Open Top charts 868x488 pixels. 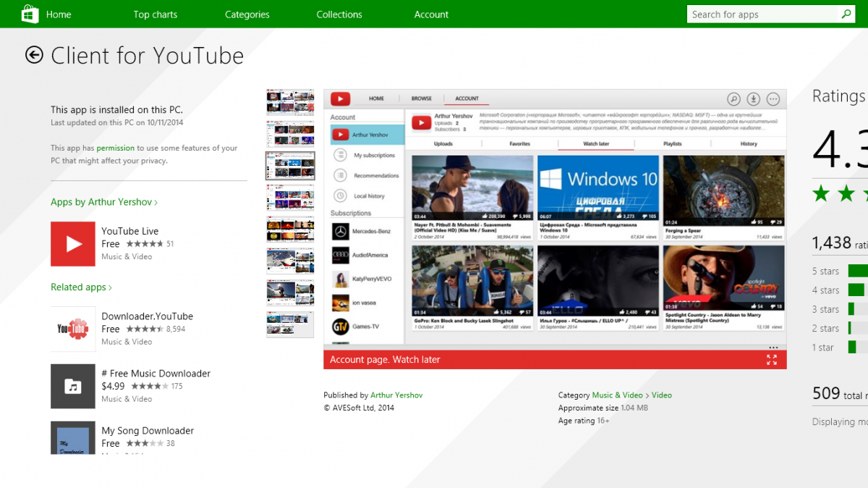155,14
